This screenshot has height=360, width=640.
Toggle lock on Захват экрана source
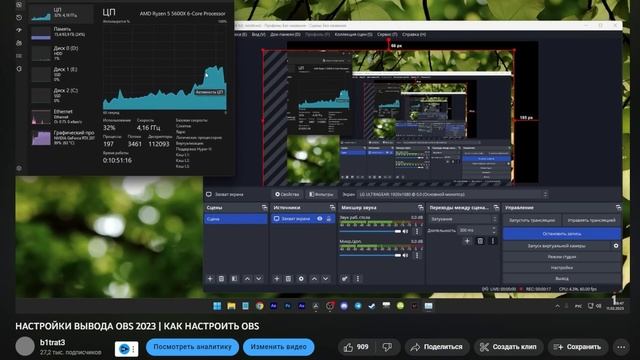(329, 219)
